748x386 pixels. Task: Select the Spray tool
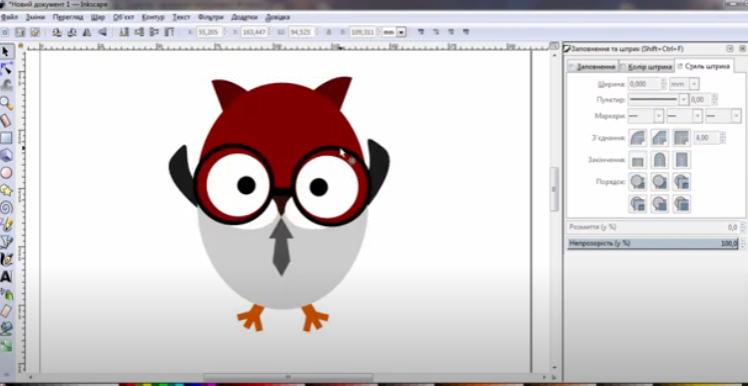pos(6,293)
